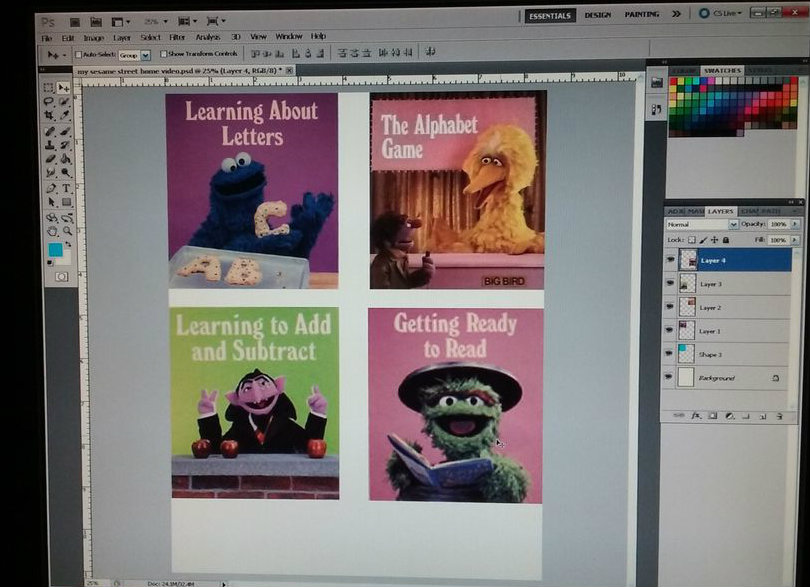Open the CS Live menu button
The width and height of the screenshot is (810, 587).
click(721, 13)
